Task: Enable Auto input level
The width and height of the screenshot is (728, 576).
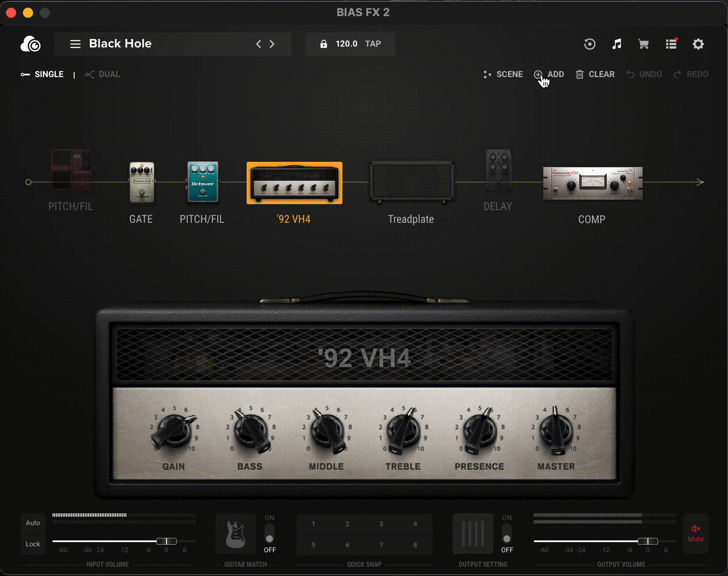Action: 33,523
